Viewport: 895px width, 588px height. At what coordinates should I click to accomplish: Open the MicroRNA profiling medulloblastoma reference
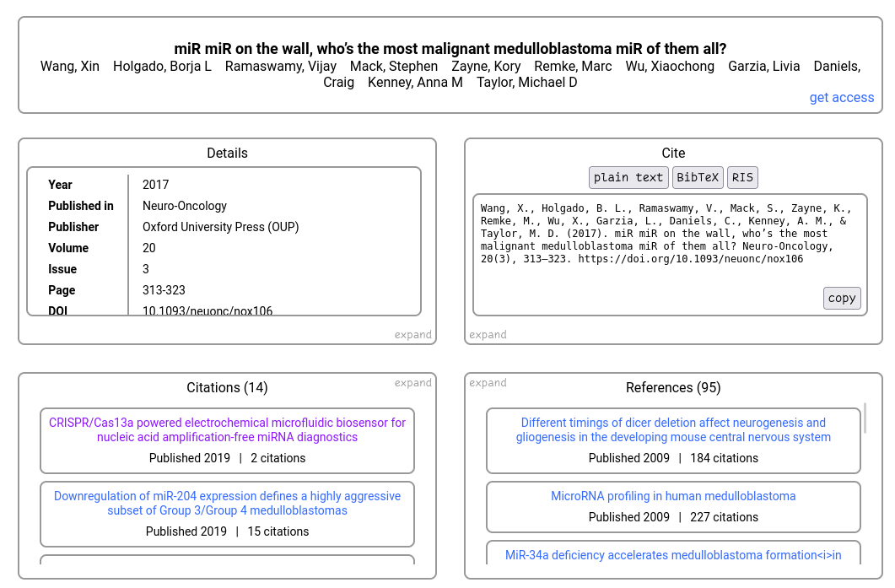673,496
